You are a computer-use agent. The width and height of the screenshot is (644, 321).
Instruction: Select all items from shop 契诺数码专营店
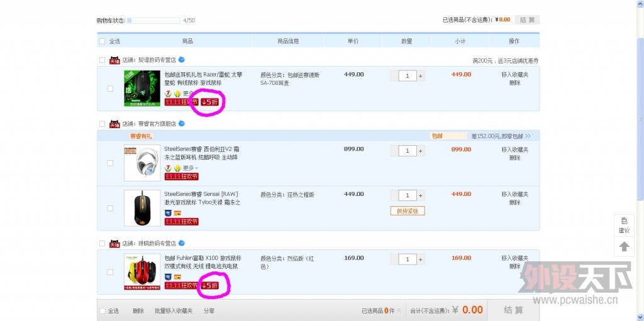pos(103,60)
